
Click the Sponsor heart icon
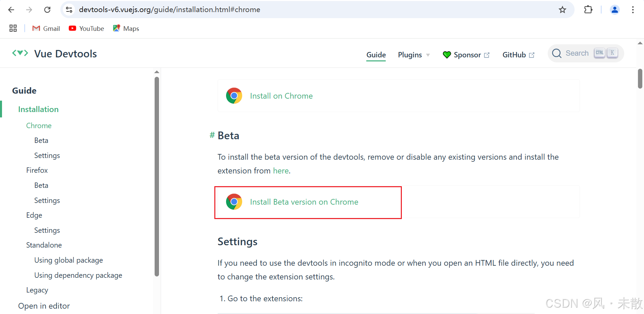tap(447, 55)
